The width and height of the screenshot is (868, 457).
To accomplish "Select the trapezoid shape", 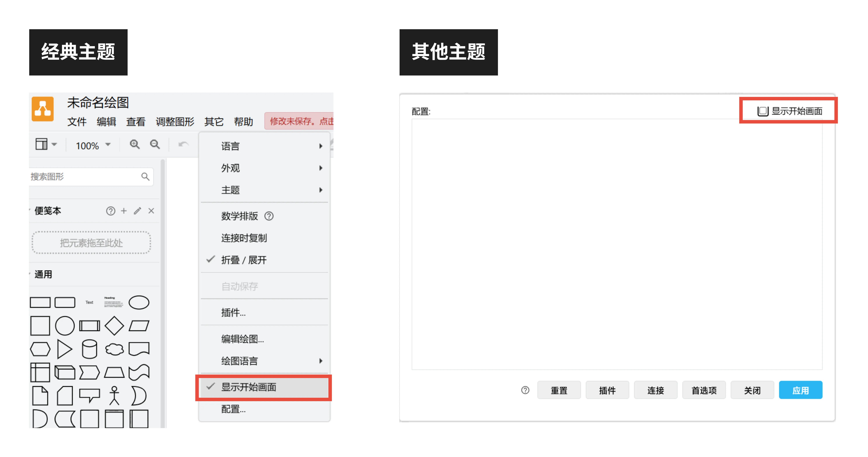I will 114,373.
